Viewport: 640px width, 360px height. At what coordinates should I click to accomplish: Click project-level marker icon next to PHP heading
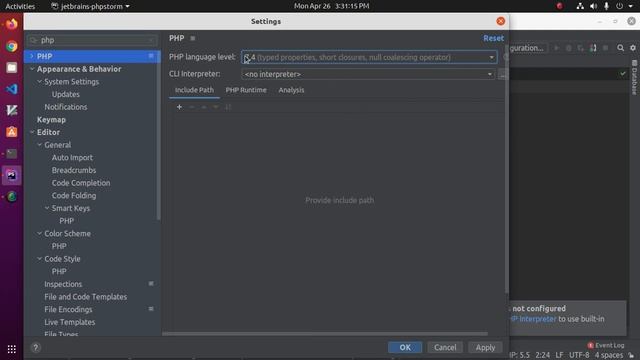coord(193,38)
